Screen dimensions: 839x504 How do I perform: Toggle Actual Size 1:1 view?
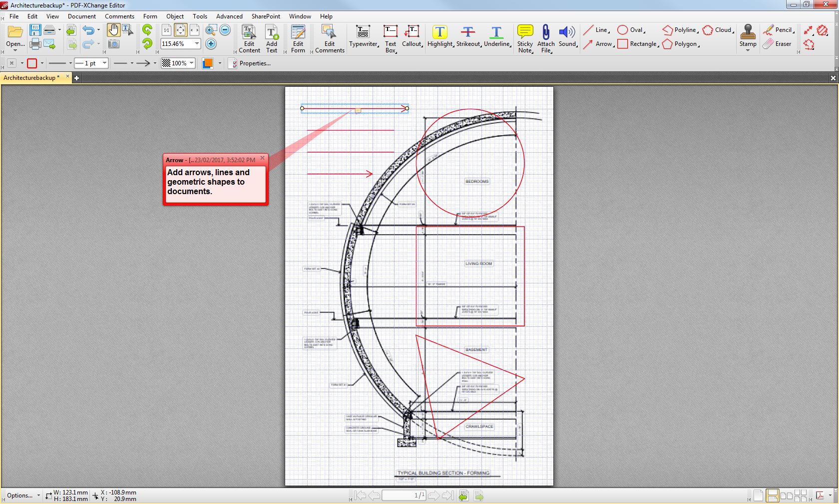[x=166, y=30]
